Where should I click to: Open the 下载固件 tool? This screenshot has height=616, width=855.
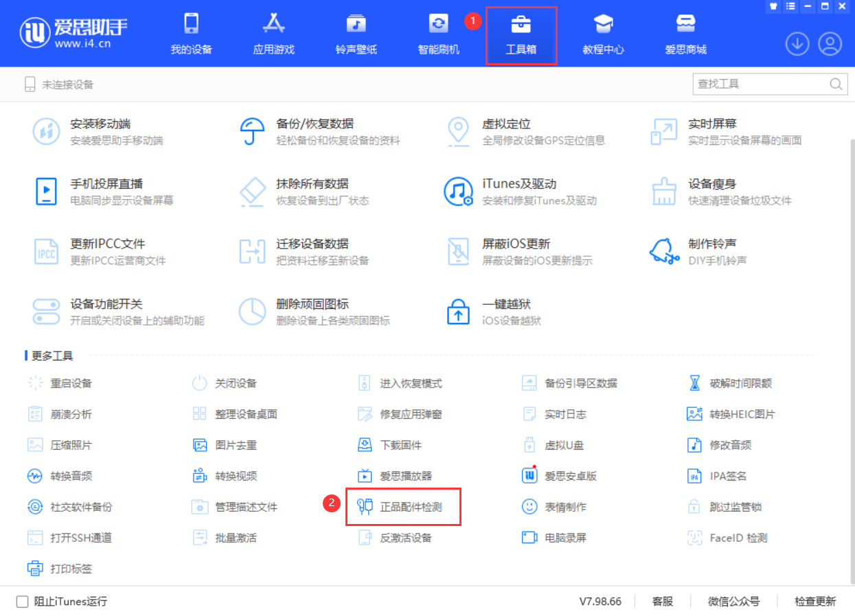pyautogui.click(x=390, y=445)
